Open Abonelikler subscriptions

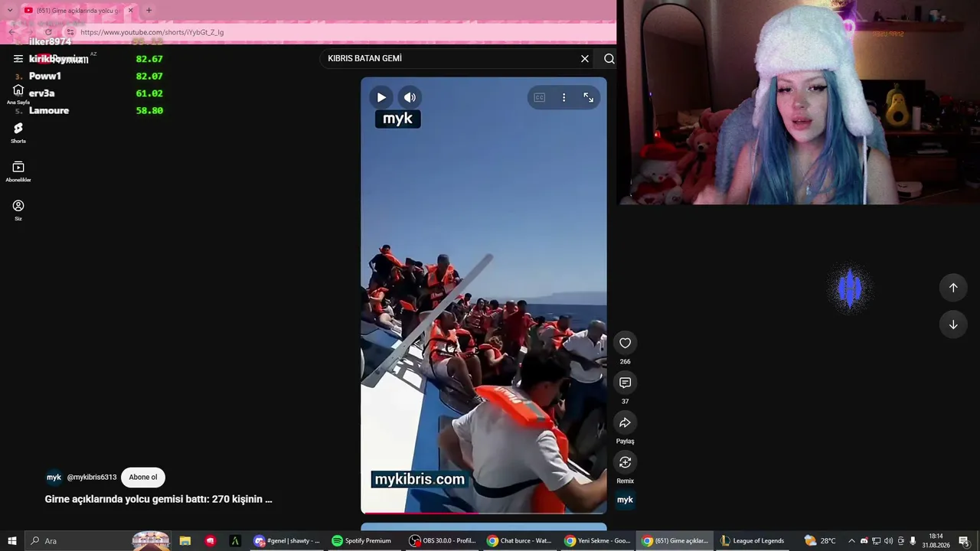[18, 172]
